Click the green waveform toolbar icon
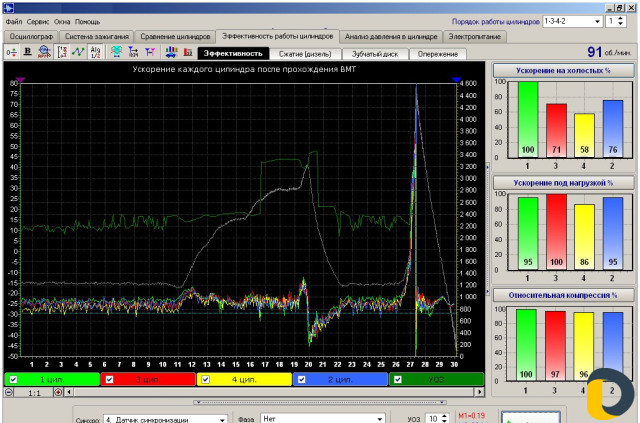Image resolution: width=640 pixels, height=423 pixels. click(x=77, y=51)
